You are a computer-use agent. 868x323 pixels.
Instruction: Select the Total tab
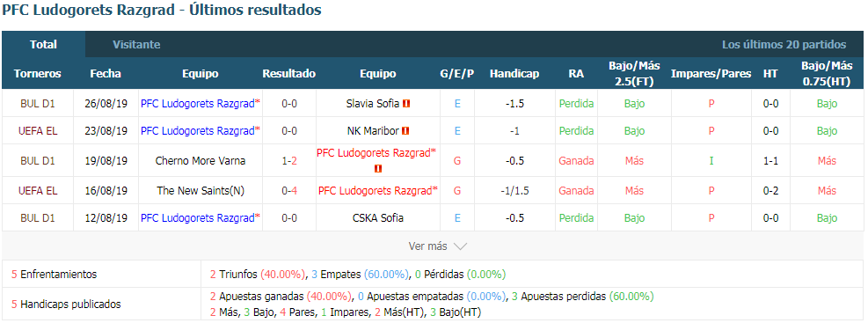pyautogui.click(x=43, y=45)
